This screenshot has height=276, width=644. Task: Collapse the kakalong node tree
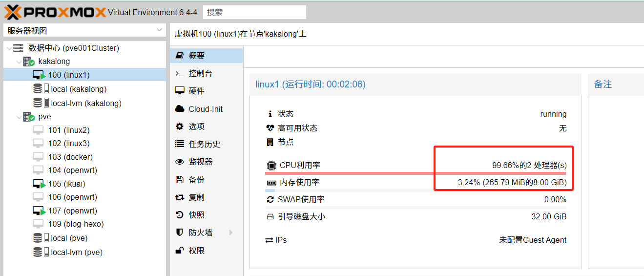pos(19,62)
